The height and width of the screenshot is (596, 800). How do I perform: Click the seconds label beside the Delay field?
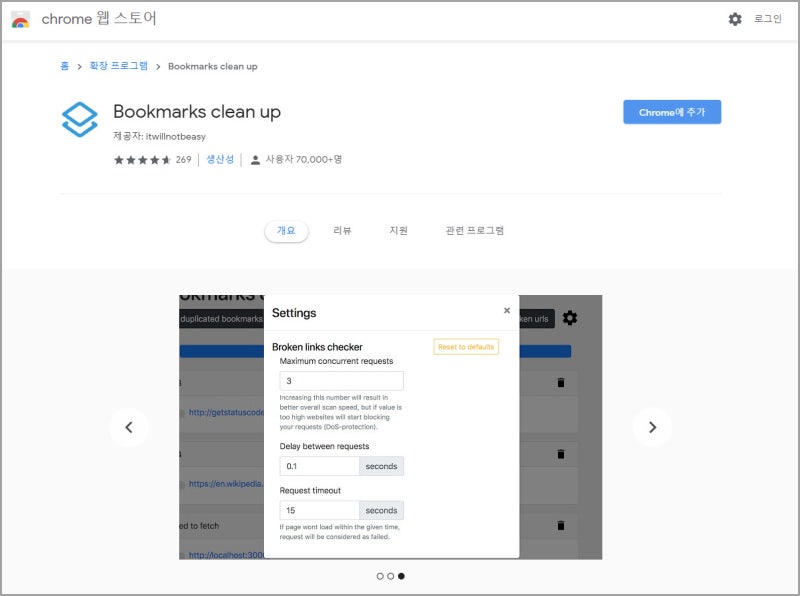pyautogui.click(x=381, y=466)
